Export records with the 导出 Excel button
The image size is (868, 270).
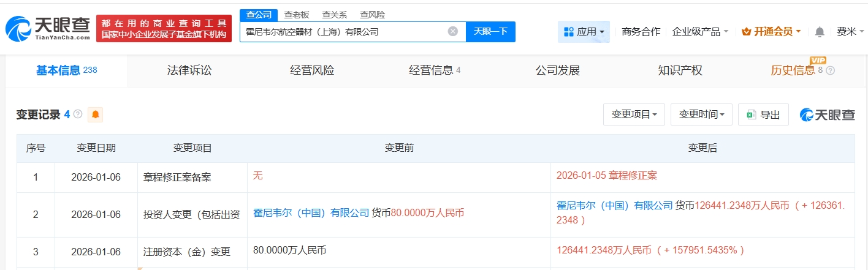click(x=763, y=114)
